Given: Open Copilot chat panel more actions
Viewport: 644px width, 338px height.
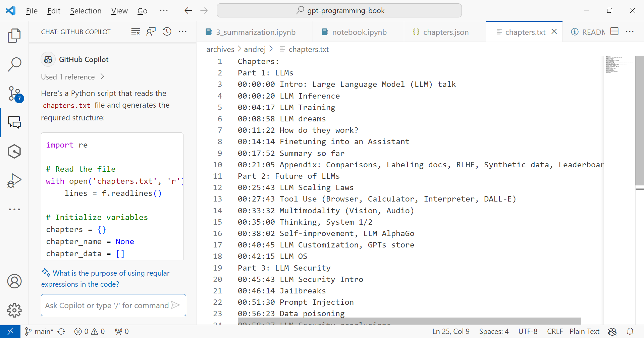Looking at the screenshot, I should (183, 32).
